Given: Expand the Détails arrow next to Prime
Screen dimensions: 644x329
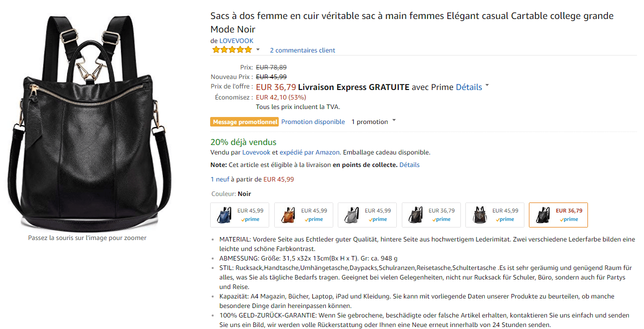Looking at the screenshot, I should coord(487,86).
